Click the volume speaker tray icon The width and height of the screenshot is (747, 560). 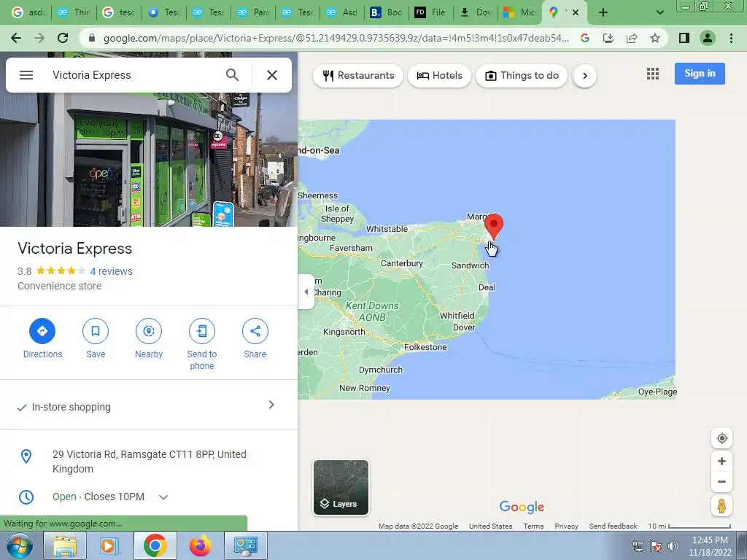(x=673, y=546)
